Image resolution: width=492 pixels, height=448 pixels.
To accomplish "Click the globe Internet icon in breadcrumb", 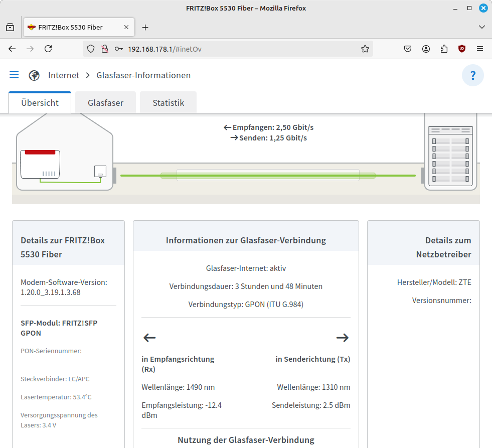I will [x=34, y=75].
